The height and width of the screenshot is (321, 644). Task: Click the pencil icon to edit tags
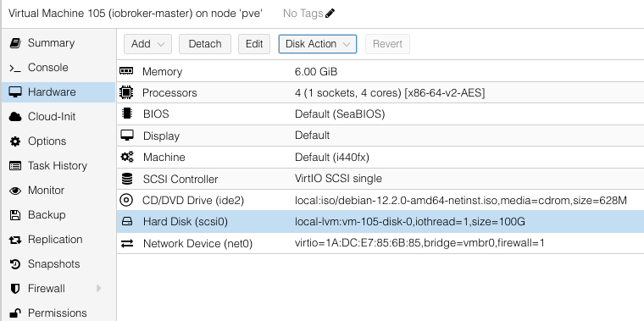(330, 14)
